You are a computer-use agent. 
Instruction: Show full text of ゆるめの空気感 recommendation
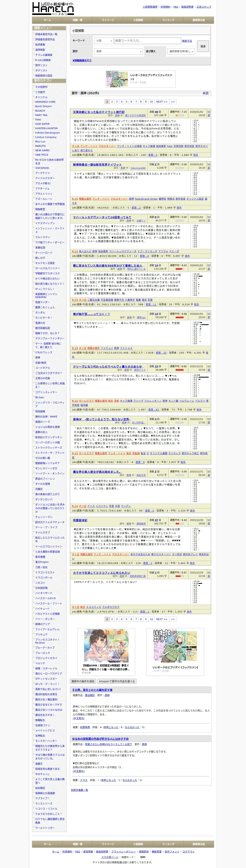click(x=79, y=771)
